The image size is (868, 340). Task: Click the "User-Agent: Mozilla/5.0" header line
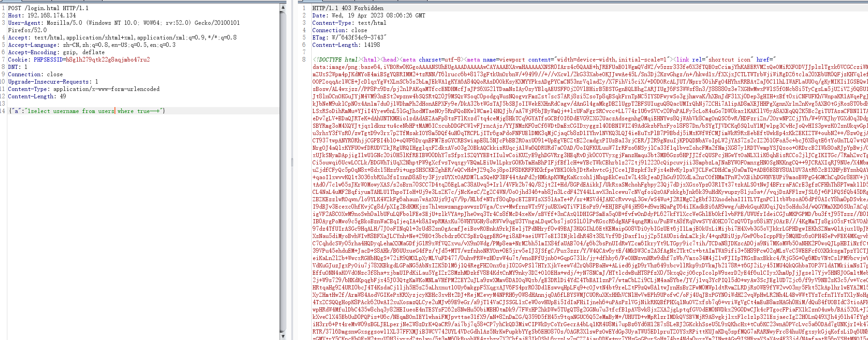(124, 23)
